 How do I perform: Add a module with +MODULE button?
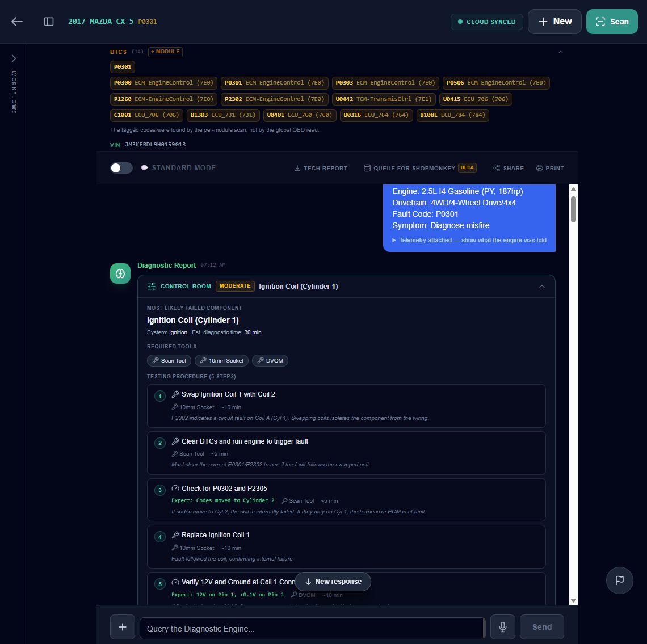point(166,52)
